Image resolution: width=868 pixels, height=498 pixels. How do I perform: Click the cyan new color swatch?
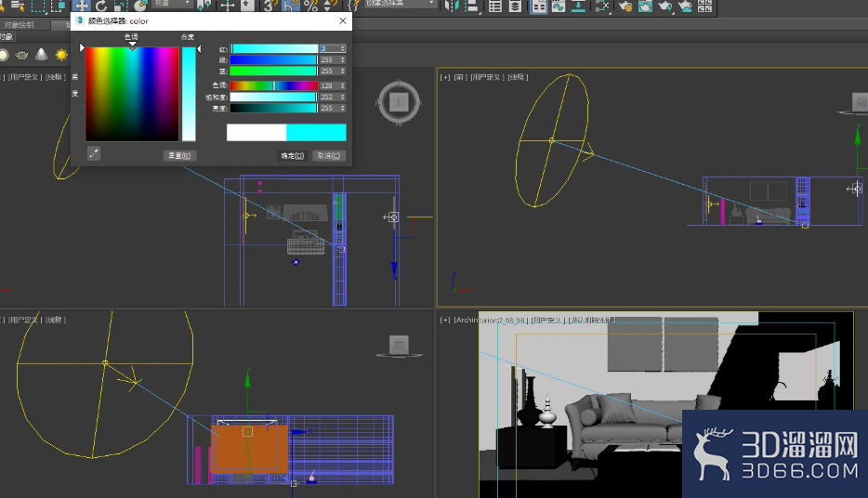tap(316, 132)
